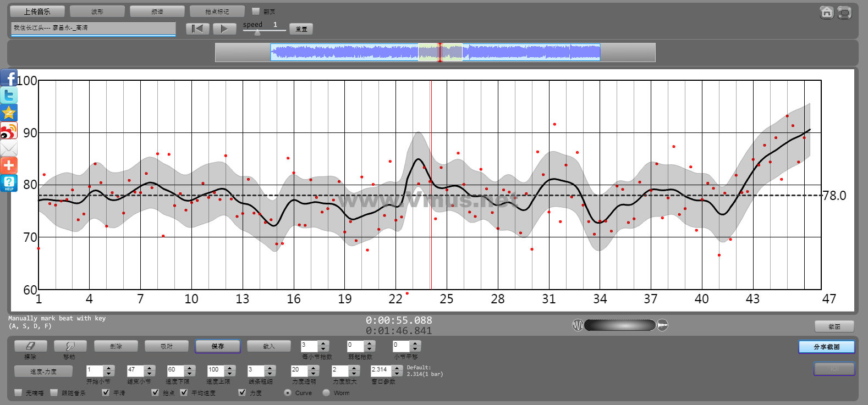Click the Facebook share icon
Screen dimensions: 868x405
(x=9, y=77)
